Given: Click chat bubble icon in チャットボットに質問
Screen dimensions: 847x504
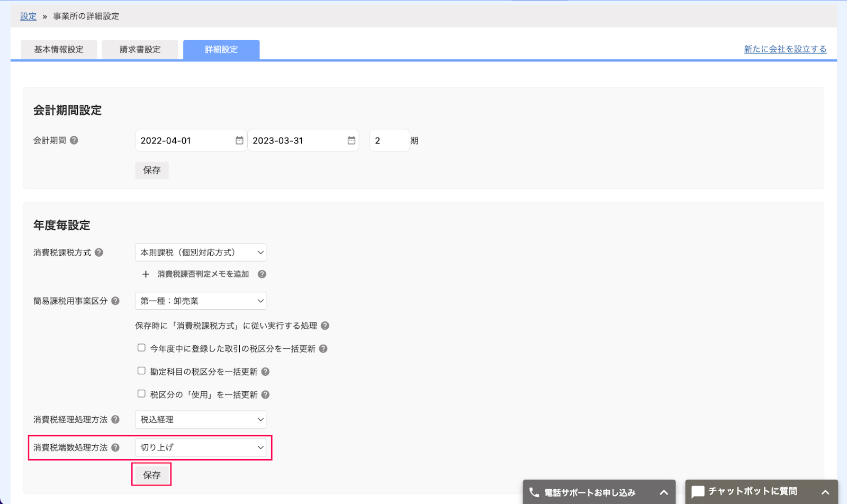Looking at the screenshot, I should (x=698, y=492).
